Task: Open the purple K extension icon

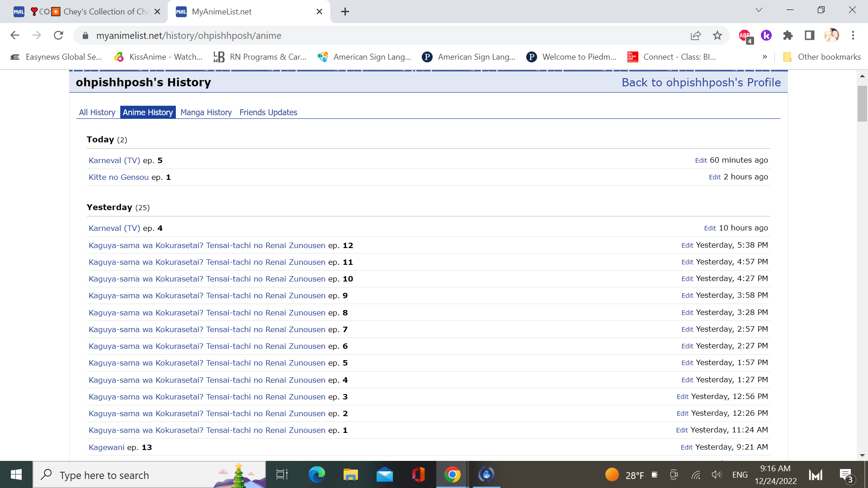Action: 766,35
